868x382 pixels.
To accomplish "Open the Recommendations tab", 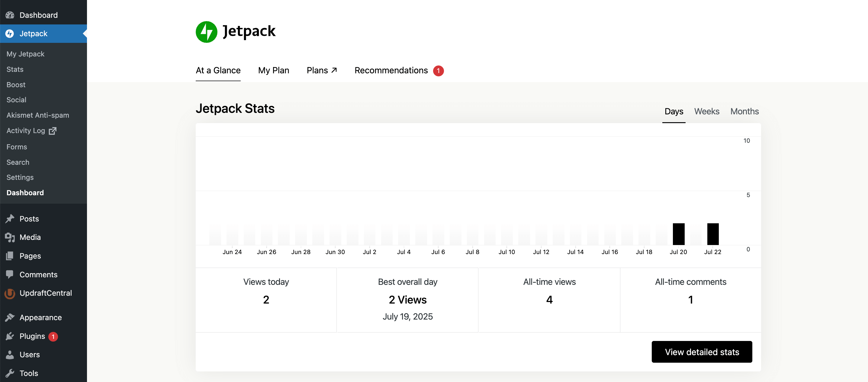I will click(391, 70).
